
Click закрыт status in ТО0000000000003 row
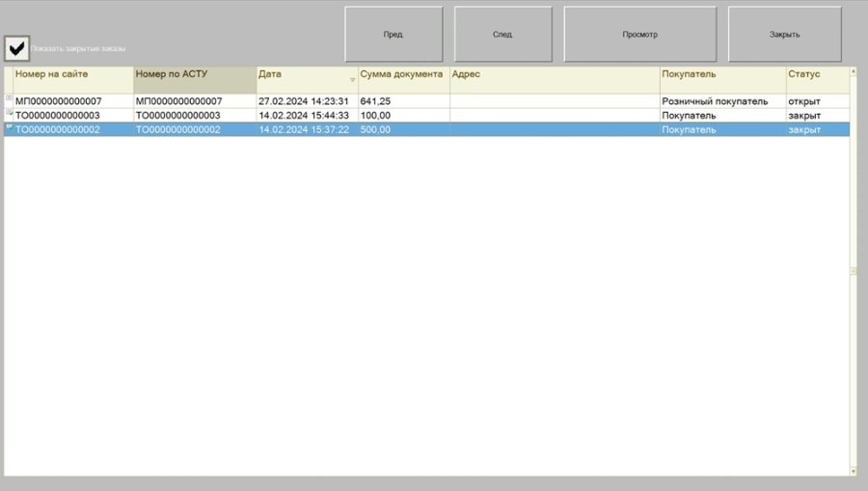[x=818, y=116]
